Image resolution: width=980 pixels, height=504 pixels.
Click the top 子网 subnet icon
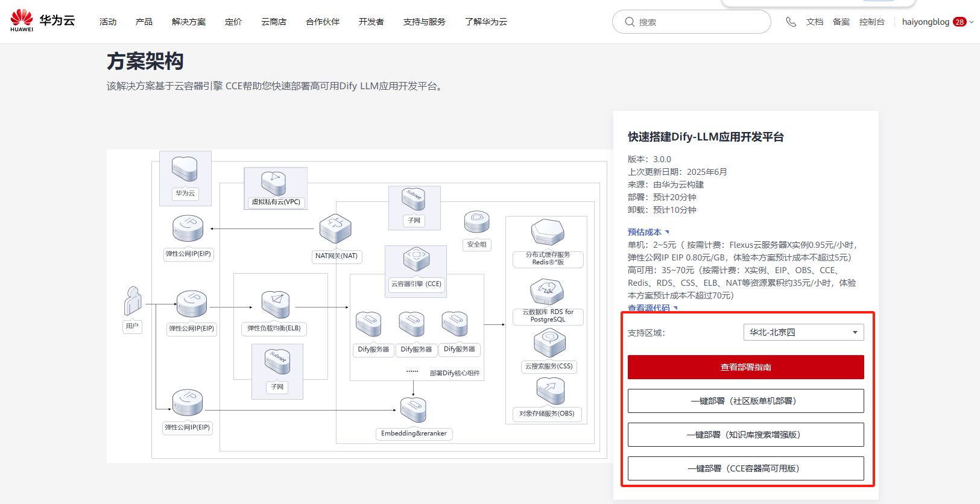(x=414, y=199)
